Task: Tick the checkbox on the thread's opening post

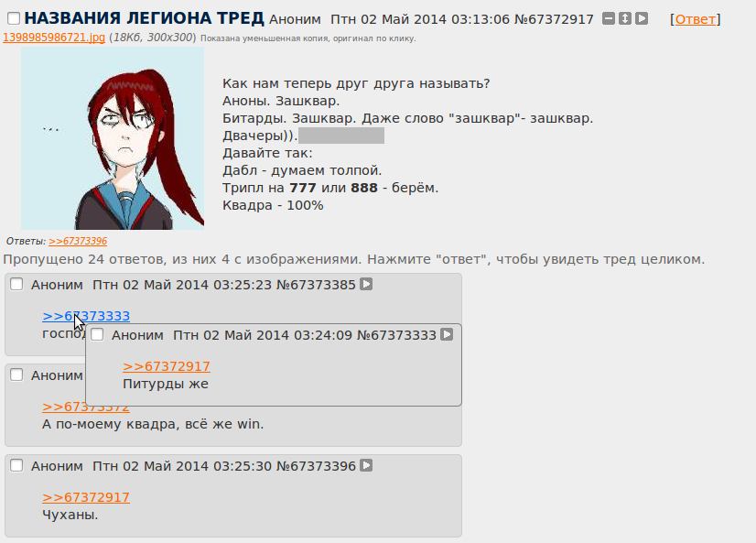Action: [14, 19]
